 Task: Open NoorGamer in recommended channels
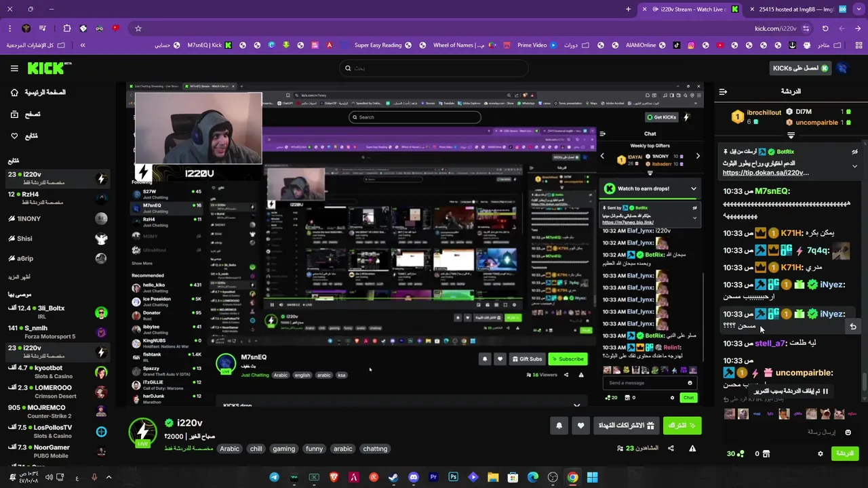[x=57, y=451]
